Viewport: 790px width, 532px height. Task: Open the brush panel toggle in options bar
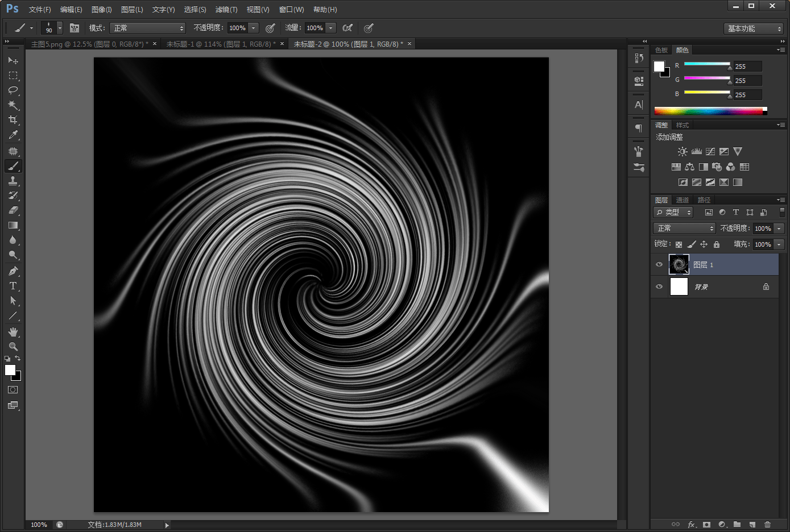(x=75, y=28)
